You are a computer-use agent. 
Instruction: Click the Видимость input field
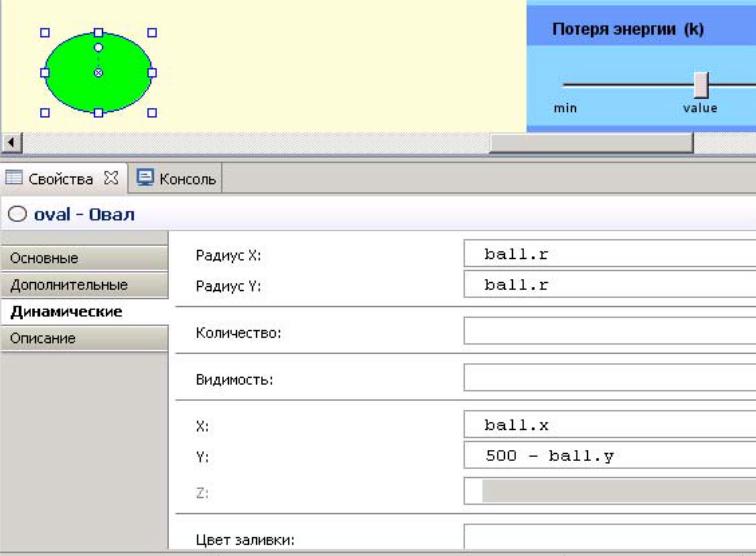610,378
